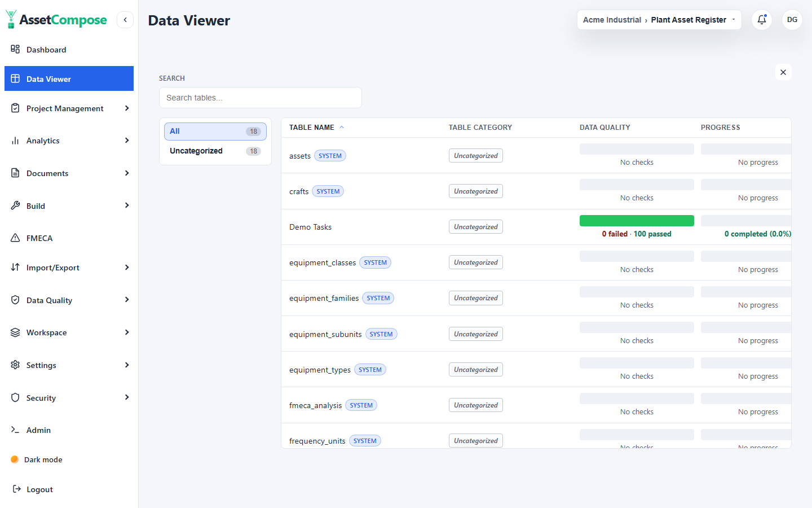Viewport: 812px width, 508px height.
Task: Click the assets data quality bar
Action: coord(637,149)
